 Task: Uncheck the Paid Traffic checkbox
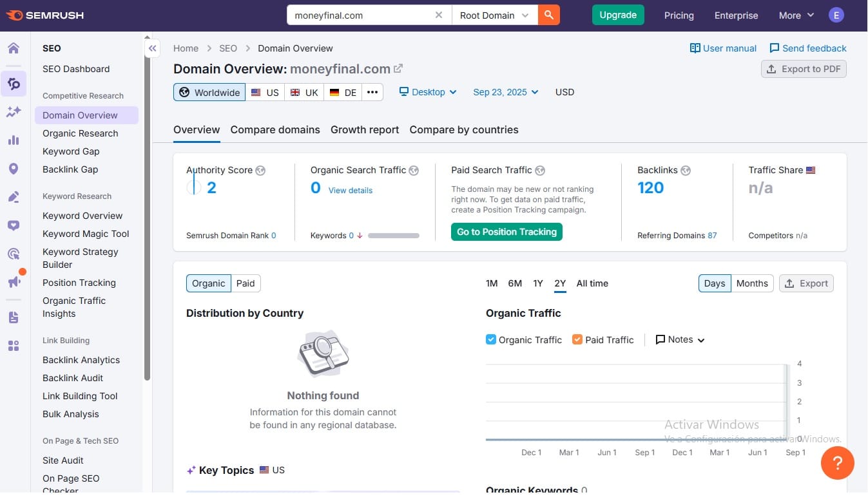[577, 339]
